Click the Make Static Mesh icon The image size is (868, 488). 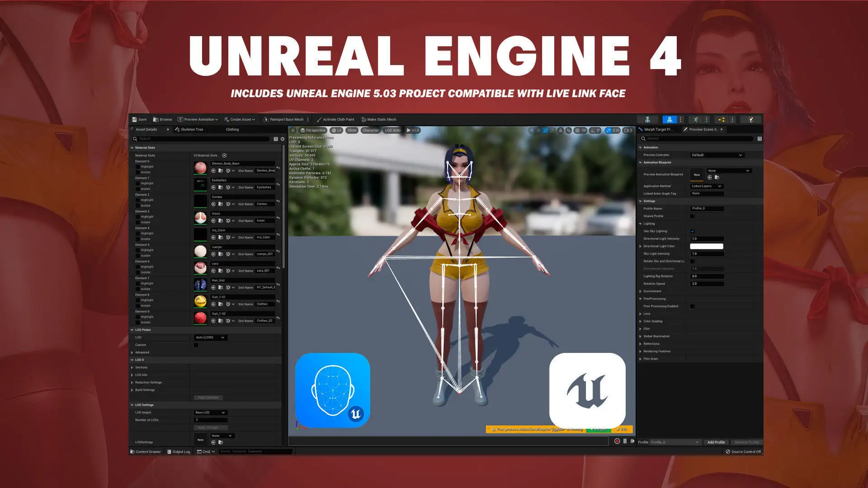pos(363,120)
